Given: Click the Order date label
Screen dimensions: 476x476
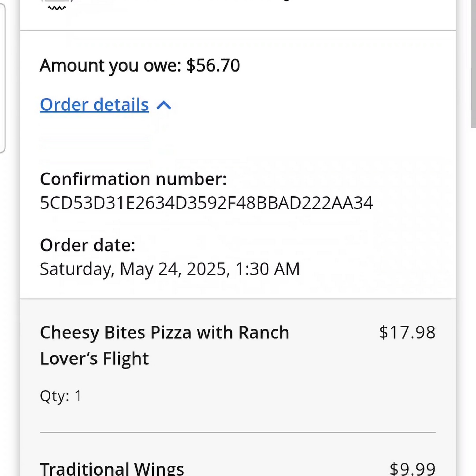Looking at the screenshot, I should [x=87, y=245].
